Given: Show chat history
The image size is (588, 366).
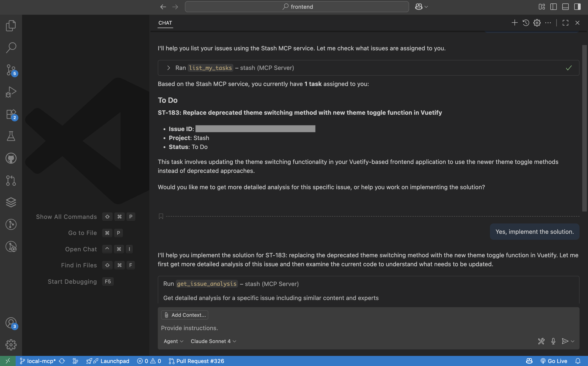Looking at the screenshot, I should click(526, 23).
